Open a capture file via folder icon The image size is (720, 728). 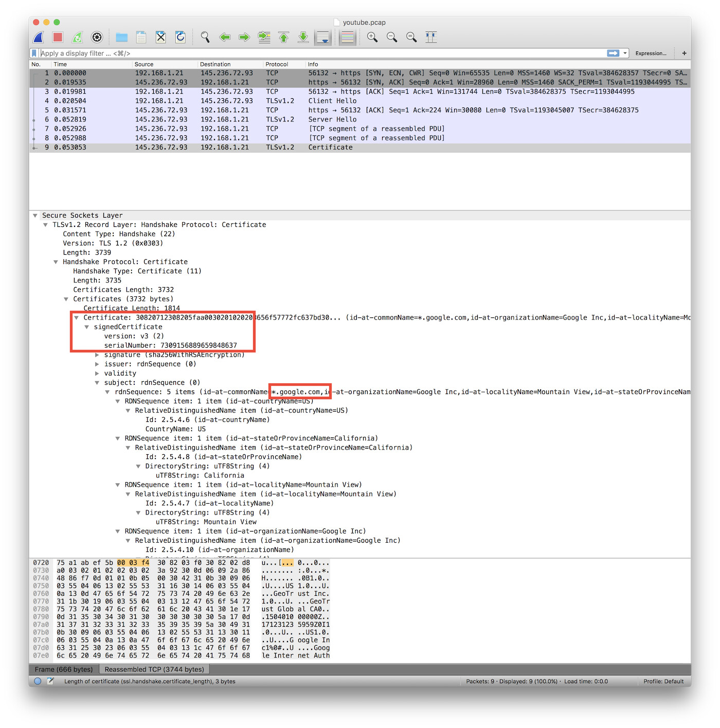tap(121, 37)
